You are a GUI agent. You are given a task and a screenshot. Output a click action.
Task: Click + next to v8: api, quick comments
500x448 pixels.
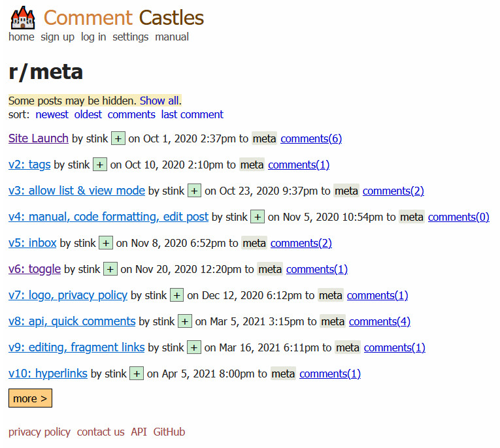point(185,321)
